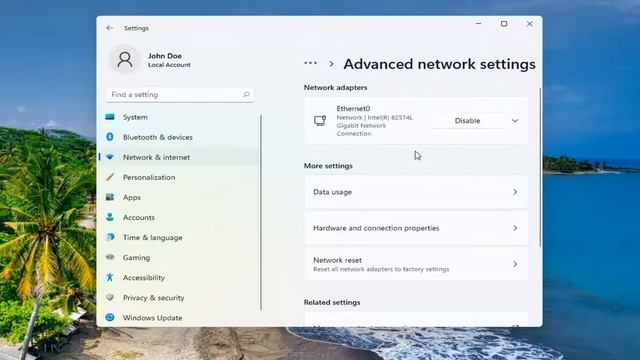Minimize the Settings window

pyautogui.click(x=478, y=24)
